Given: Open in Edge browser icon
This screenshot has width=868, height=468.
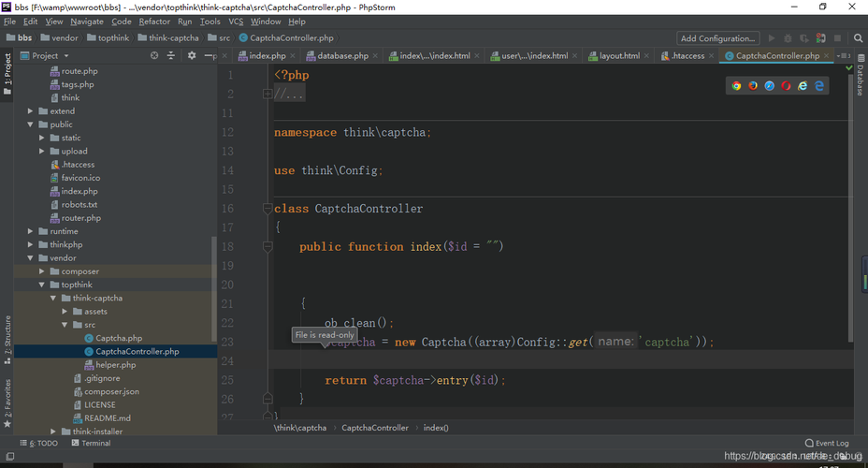Looking at the screenshot, I should 819,86.
